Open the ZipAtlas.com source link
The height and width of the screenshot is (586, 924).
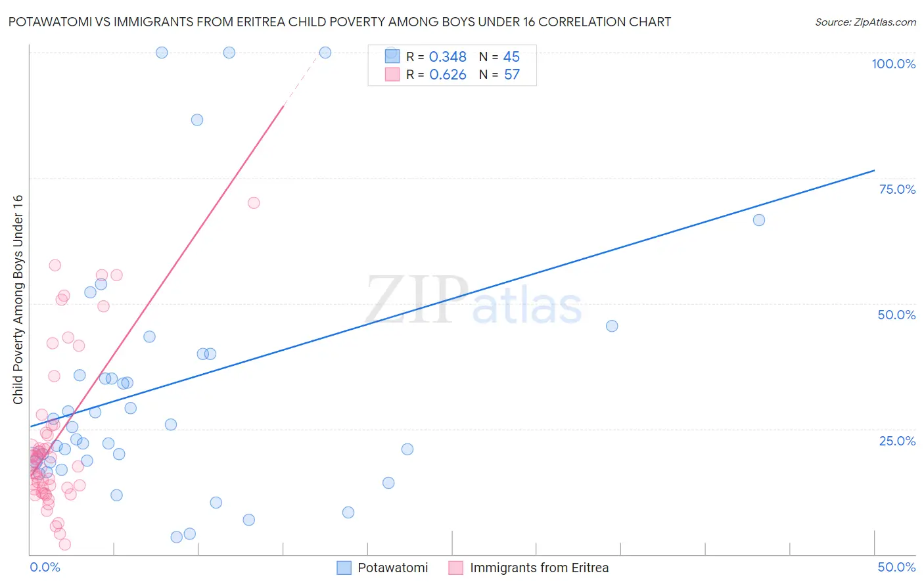tap(866, 22)
